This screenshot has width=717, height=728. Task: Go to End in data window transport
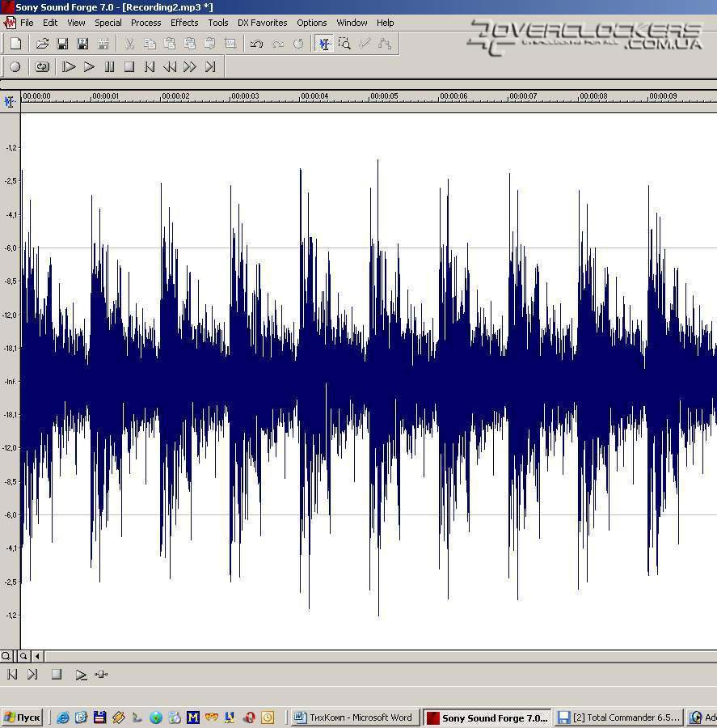32,674
